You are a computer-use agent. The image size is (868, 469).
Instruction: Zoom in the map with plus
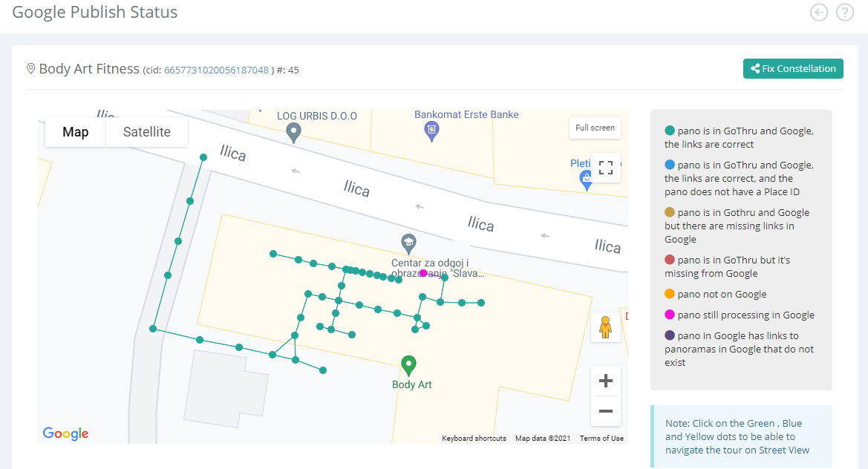606,381
